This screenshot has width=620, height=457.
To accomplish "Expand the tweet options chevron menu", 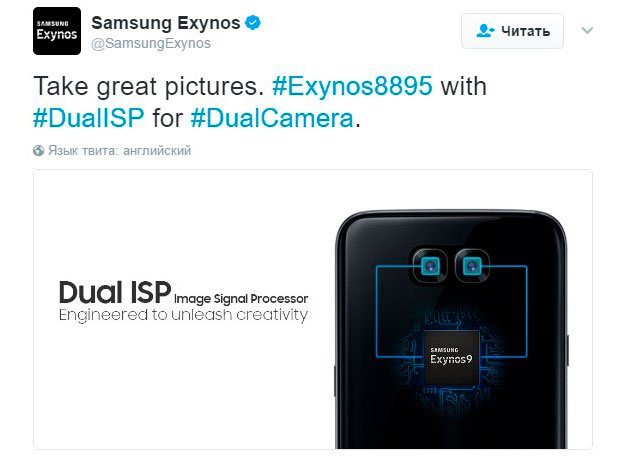I will [x=587, y=30].
